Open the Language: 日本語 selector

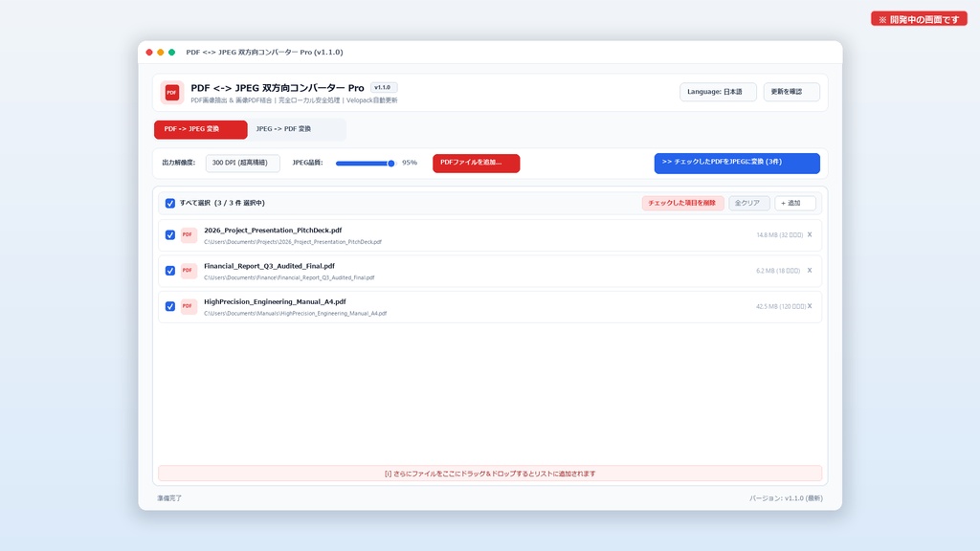718,92
